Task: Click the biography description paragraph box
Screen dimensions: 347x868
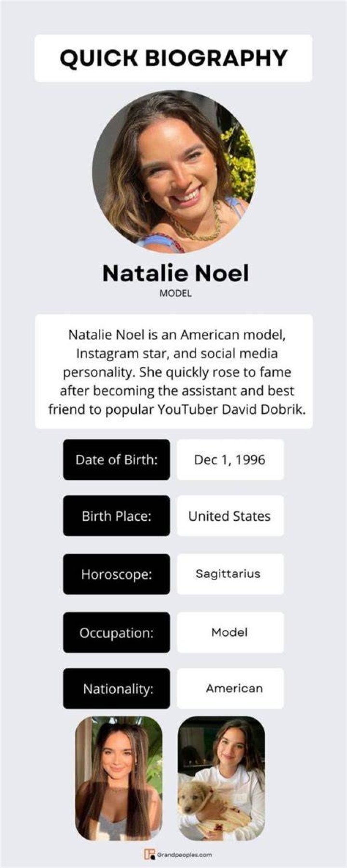Action: [174, 372]
